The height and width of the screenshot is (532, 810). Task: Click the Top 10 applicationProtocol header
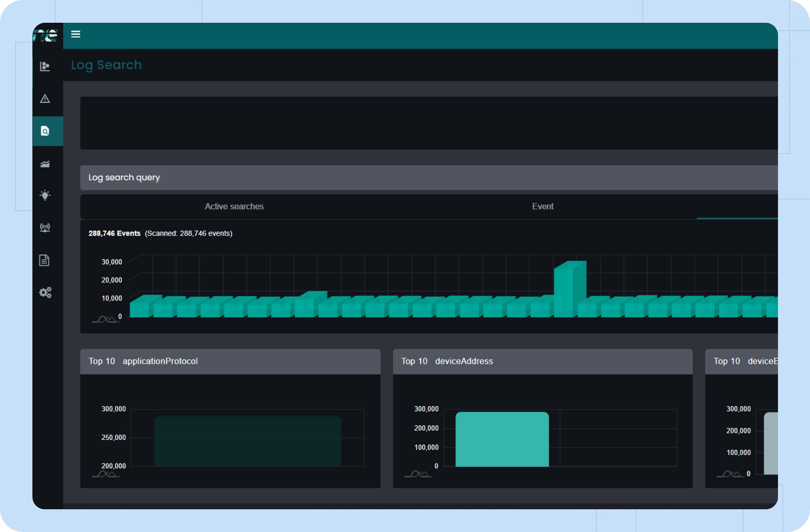pos(143,361)
